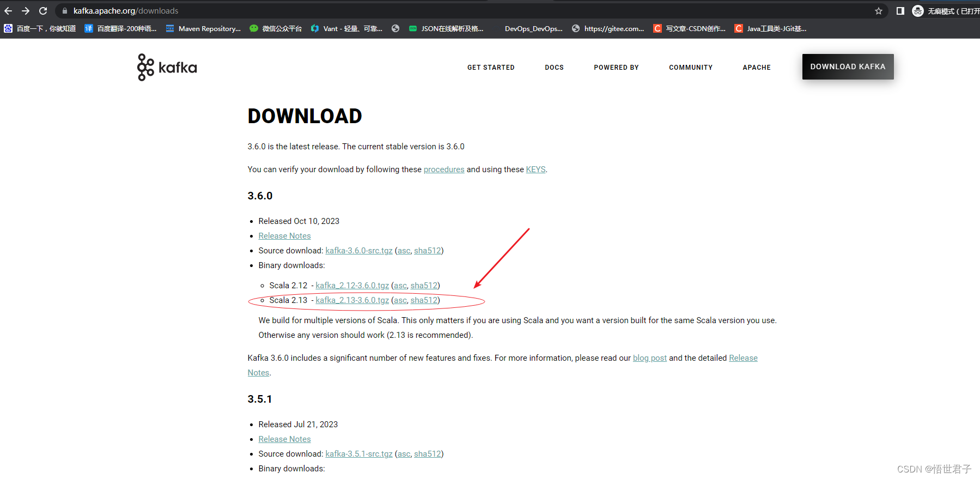
Task: Open the JSON online parser bookmark
Action: (446, 28)
